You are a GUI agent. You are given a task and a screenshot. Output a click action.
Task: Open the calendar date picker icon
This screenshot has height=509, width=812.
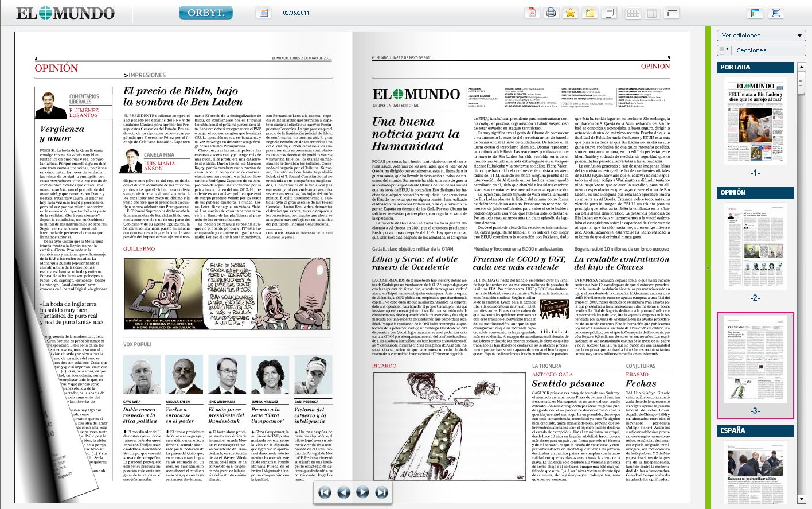coord(264,13)
